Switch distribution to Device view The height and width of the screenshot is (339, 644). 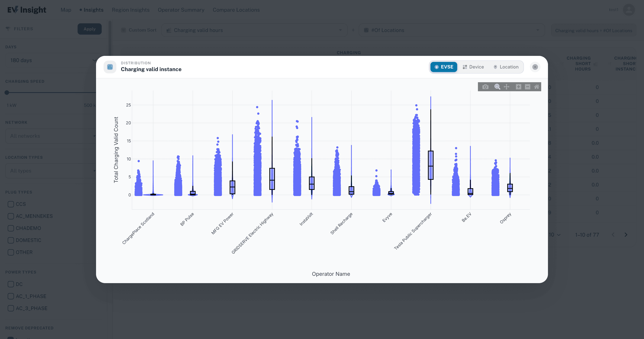[x=473, y=67]
